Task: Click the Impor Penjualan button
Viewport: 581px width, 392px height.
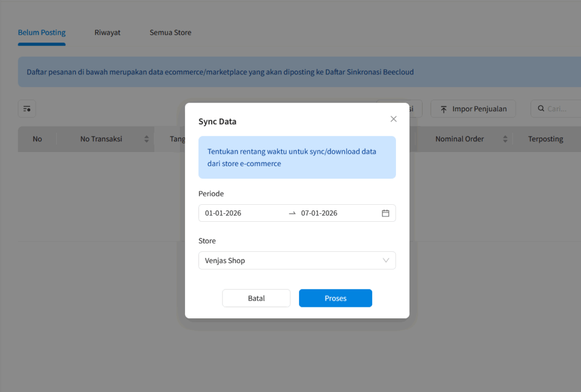Action: [x=473, y=108]
